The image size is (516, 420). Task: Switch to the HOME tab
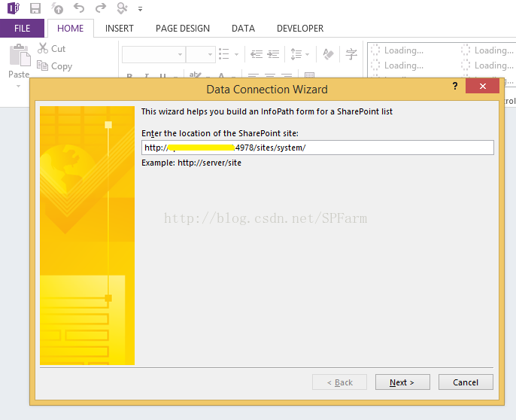[71, 29]
